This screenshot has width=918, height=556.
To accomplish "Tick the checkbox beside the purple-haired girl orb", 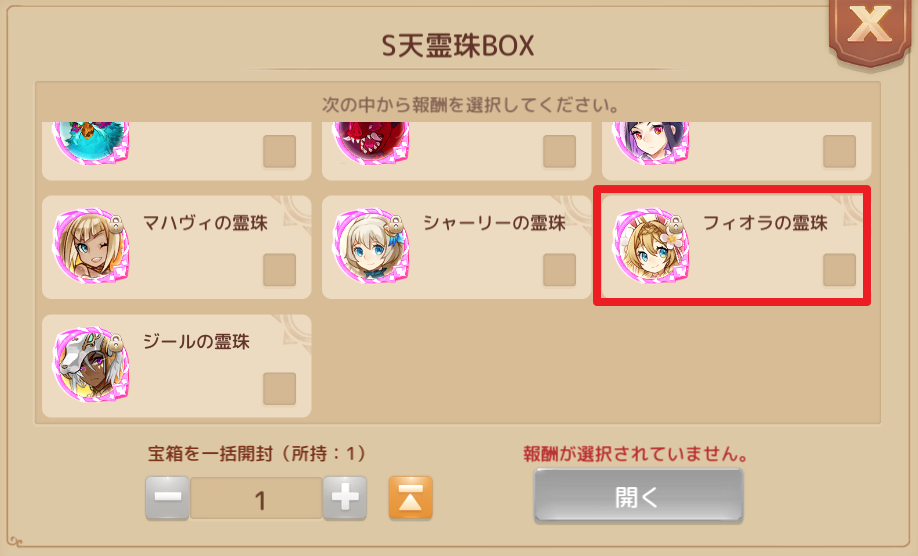I will (839, 152).
